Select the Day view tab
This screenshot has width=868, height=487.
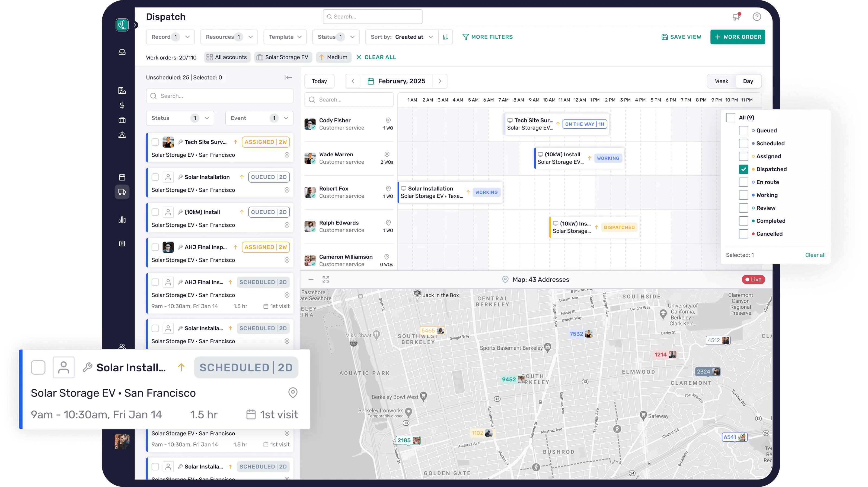click(x=748, y=81)
